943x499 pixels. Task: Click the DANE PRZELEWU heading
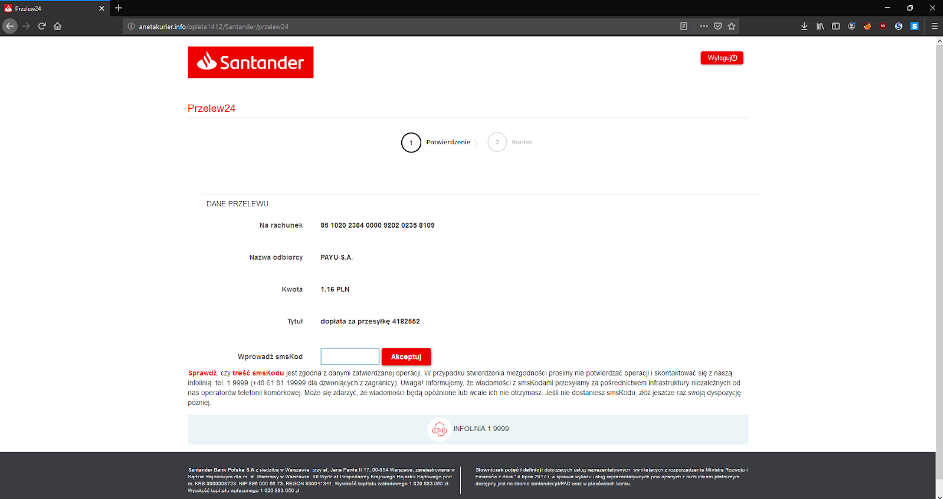237,204
